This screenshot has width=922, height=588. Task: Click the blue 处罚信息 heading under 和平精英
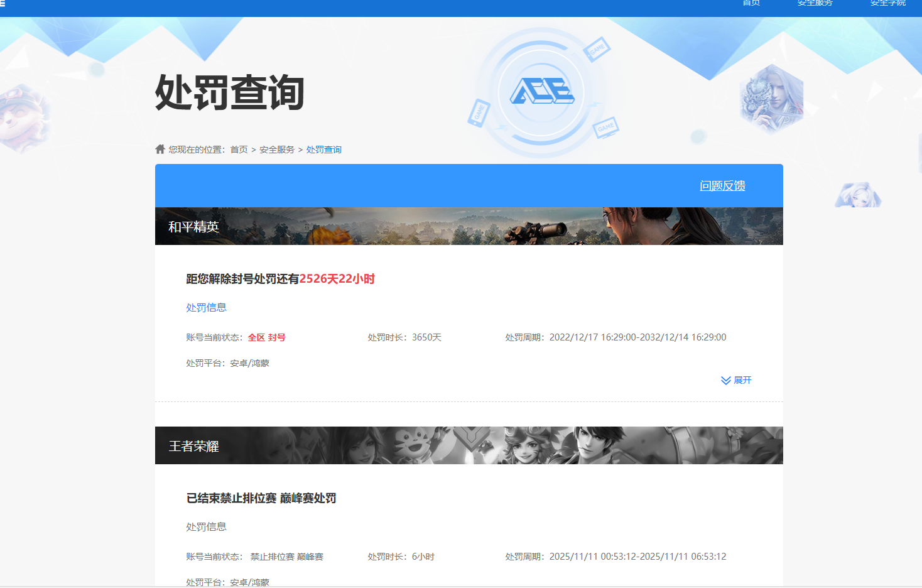206,308
